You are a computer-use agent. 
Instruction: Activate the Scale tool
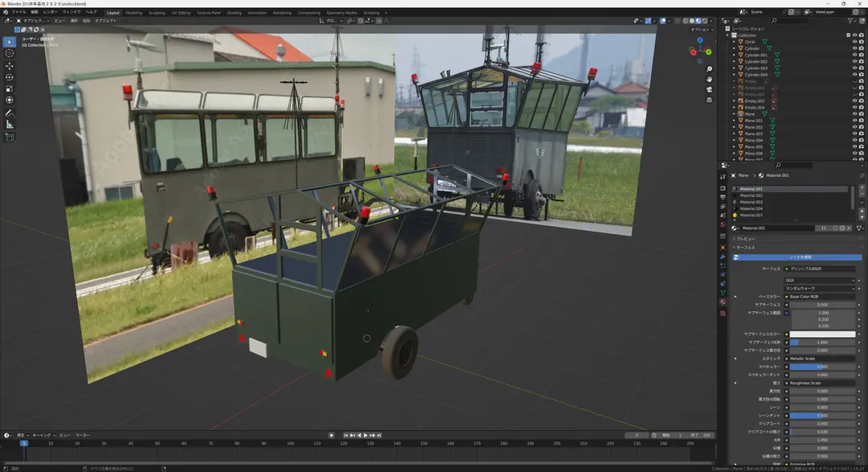click(x=10, y=88)
